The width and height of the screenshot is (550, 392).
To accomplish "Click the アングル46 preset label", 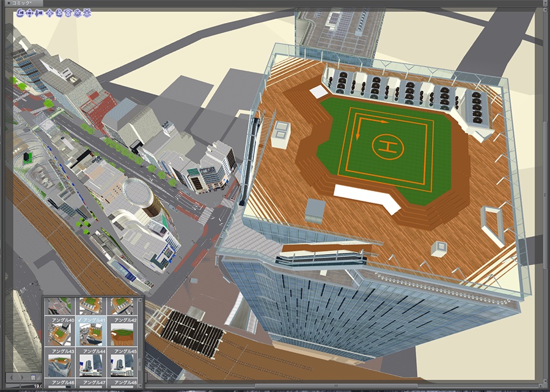I will pos(63,383).
